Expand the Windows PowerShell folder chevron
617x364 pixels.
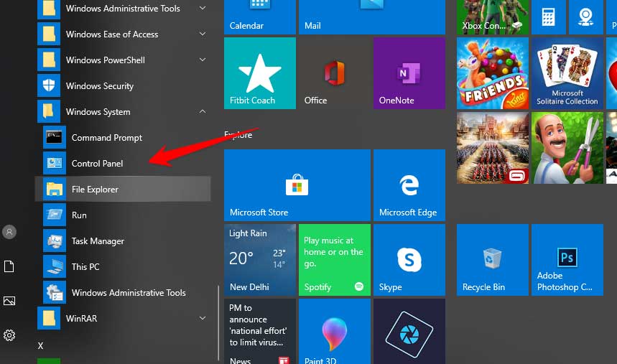[x=203, y=60]
